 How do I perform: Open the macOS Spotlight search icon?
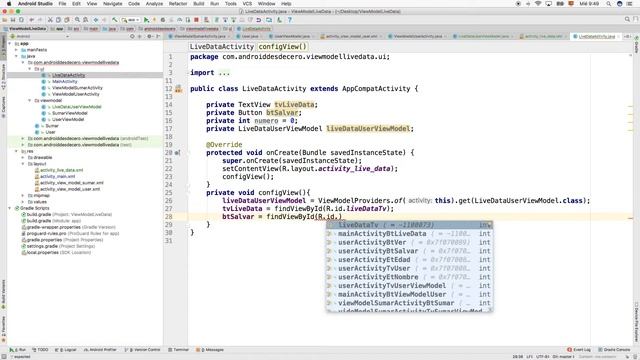[x=609, y=4]
